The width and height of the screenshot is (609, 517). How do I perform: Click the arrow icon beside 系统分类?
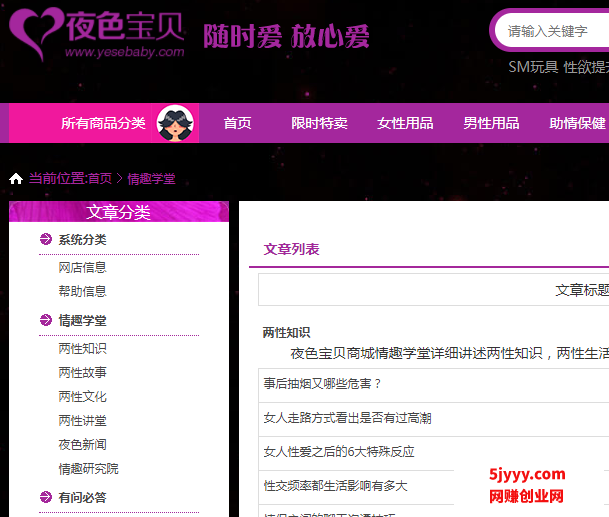pyautogui.click(x=45, y=239)
